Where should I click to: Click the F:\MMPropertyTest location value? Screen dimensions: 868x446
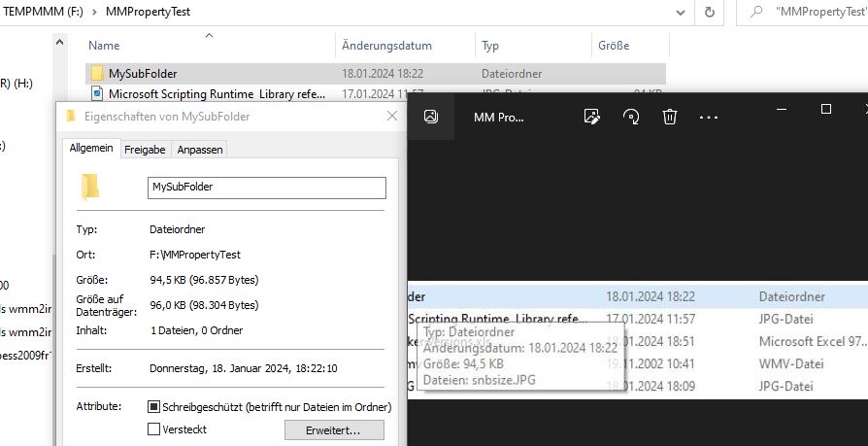pyautogui.click(x=195, y=255)
